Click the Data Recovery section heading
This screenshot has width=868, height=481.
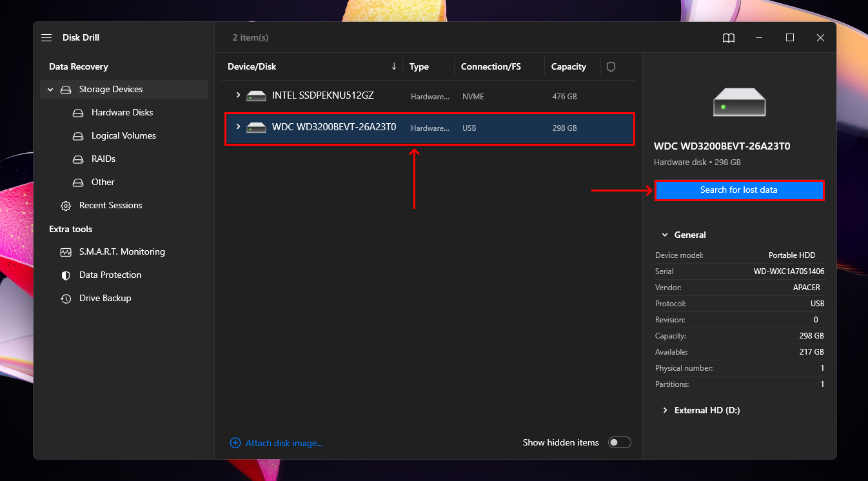coord(79,66)
